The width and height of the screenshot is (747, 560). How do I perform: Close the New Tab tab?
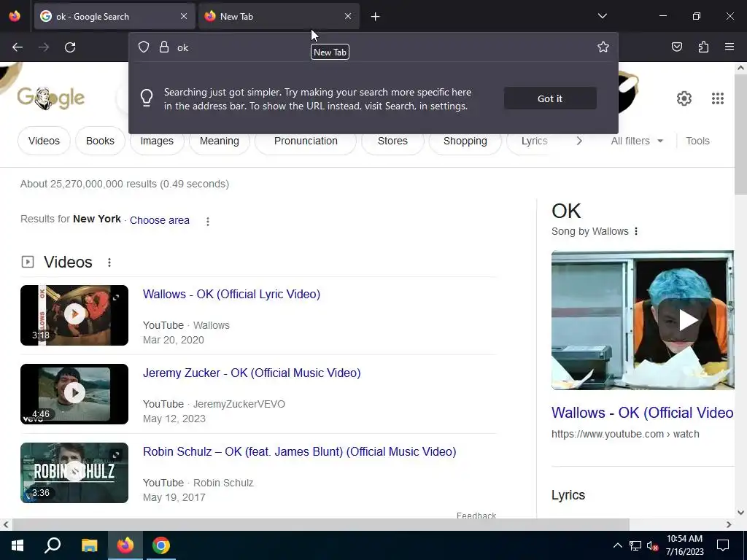click(348, 16)
